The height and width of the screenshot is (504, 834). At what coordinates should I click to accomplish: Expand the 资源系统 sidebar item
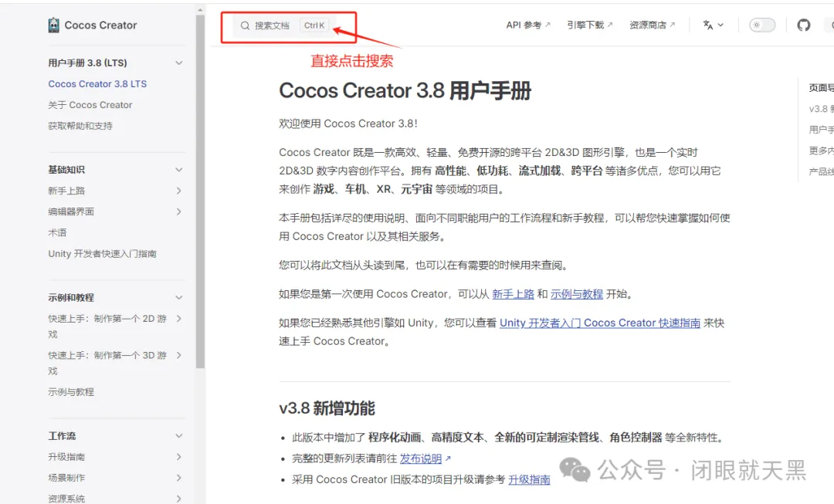178,499
